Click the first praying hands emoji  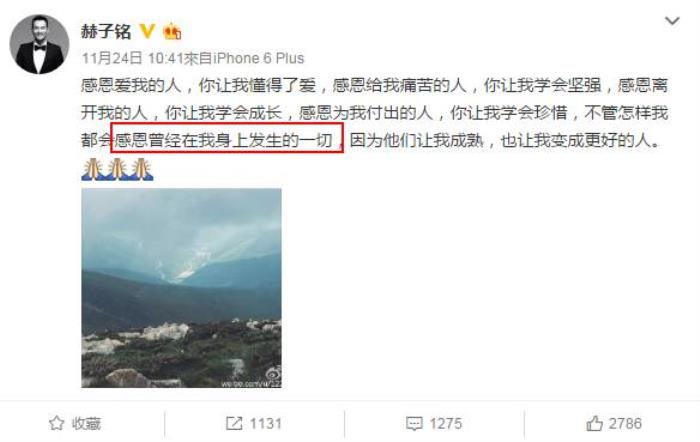pos(92,169)
